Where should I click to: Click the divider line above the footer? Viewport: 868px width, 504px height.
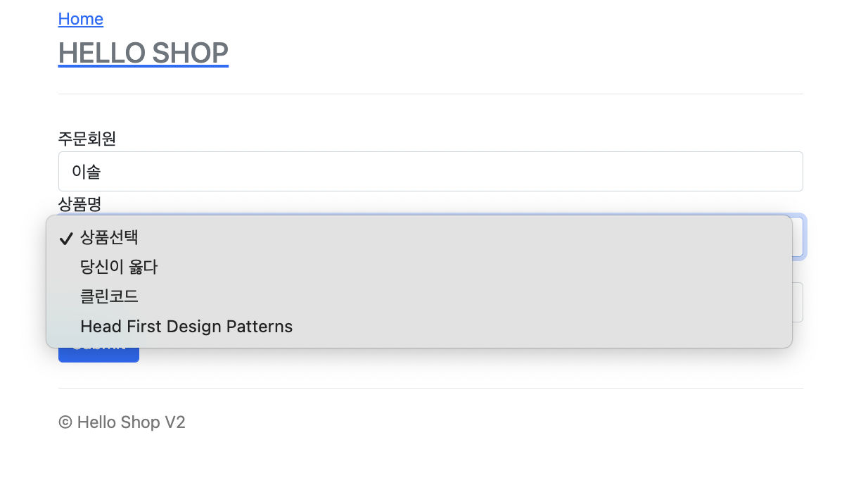click(430, 388)
